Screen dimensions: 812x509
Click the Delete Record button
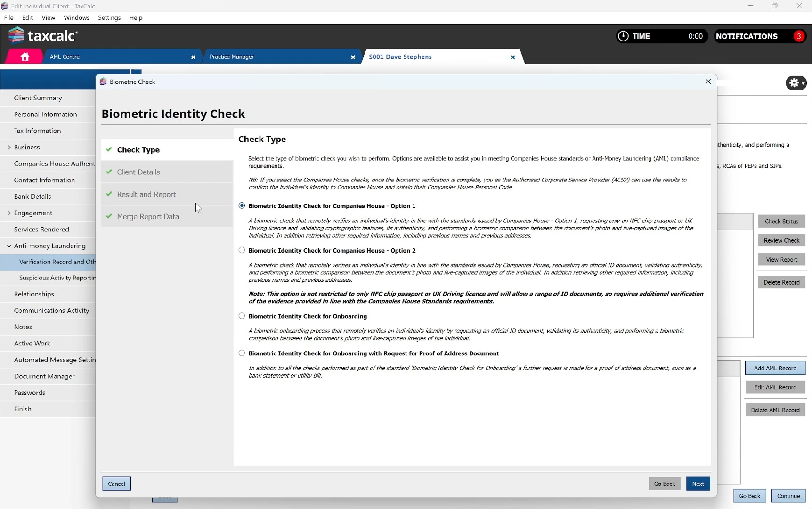(782, 282)
